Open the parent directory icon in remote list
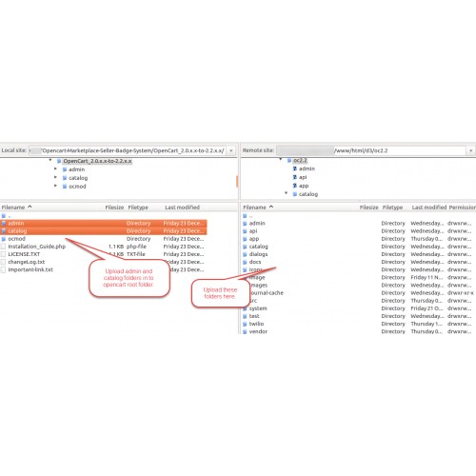Viewport: 476px width, 476px height. tap(245, 216)
